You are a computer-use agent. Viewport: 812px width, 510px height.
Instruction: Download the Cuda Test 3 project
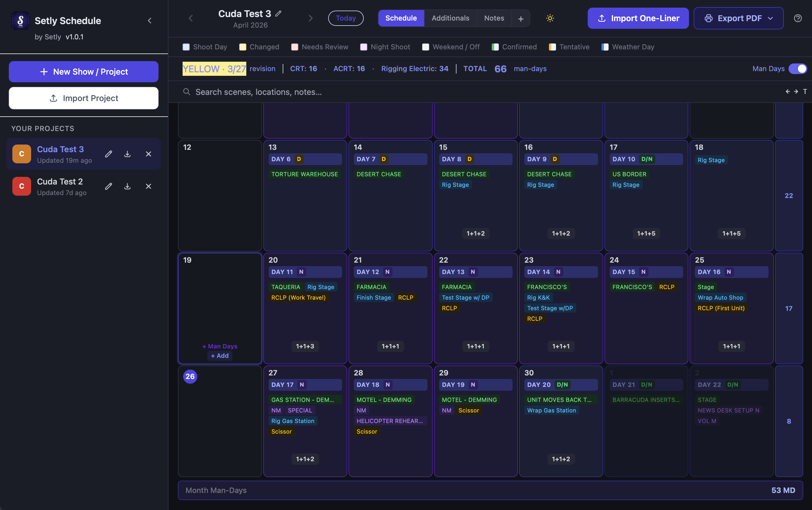pos(127,154)
